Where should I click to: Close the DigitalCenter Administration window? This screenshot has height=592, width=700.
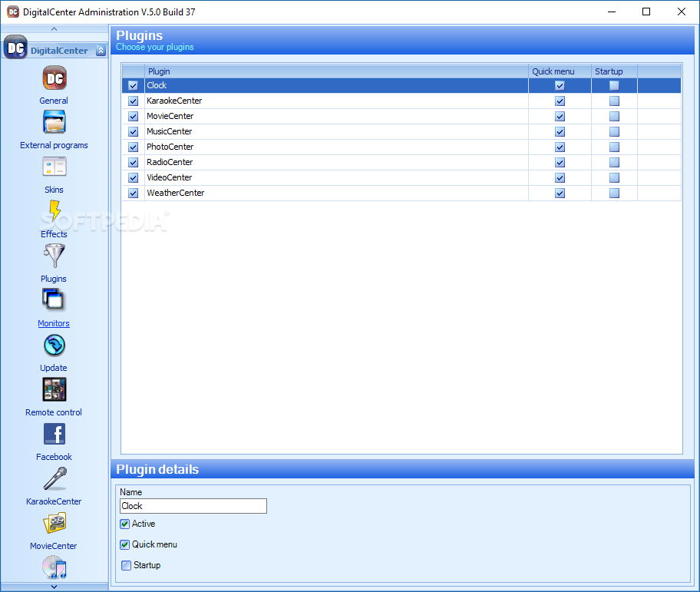pyautogui.click(x=682, y=12)
